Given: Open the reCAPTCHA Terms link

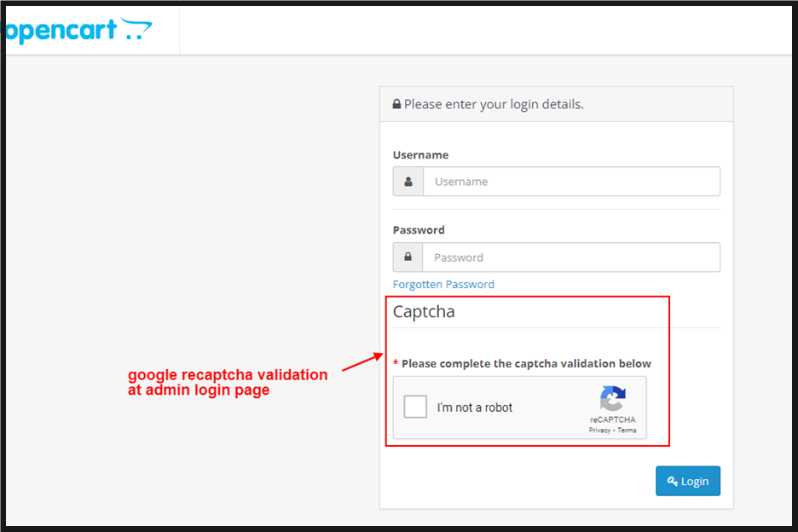Looking at the screenshot, I should click(627, 431).
